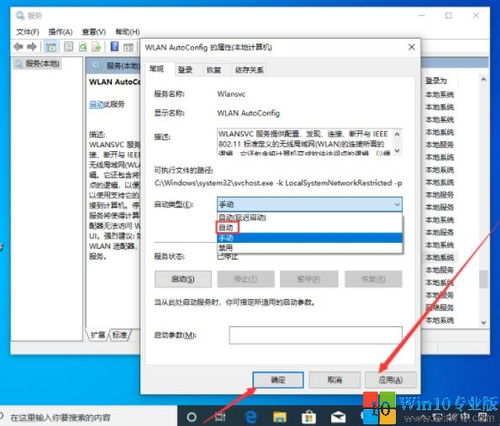Click the Cortana circle icon on the taskbar
This screenshot has width=500, height=426.
[x=192, y=417]
